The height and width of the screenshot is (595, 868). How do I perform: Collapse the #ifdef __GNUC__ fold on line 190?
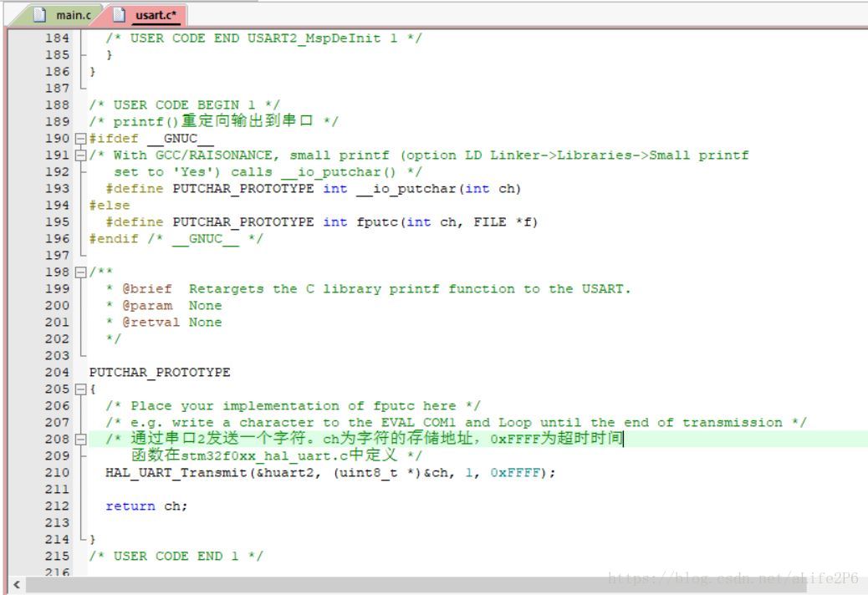[81, 138]
